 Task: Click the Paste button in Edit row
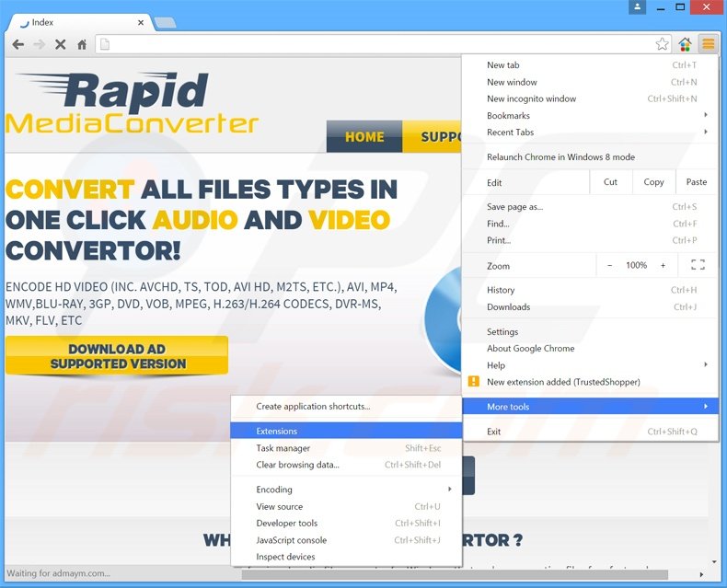click(x=697, y=182)
